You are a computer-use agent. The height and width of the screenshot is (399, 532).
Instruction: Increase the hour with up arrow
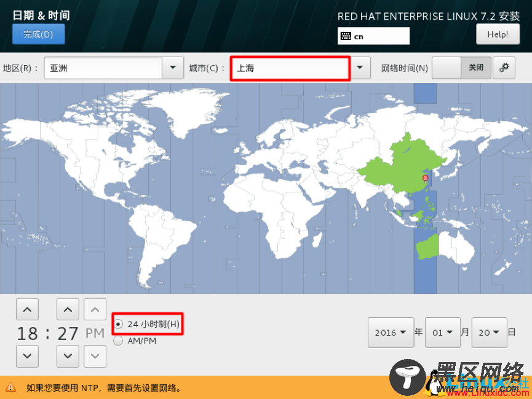pyautogui.click(x=27, y=309)
